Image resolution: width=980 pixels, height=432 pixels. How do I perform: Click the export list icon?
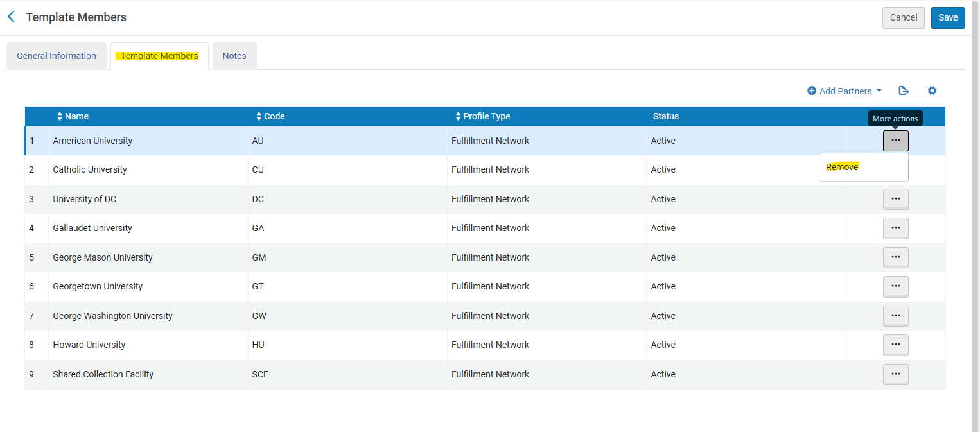click(904, 91)
